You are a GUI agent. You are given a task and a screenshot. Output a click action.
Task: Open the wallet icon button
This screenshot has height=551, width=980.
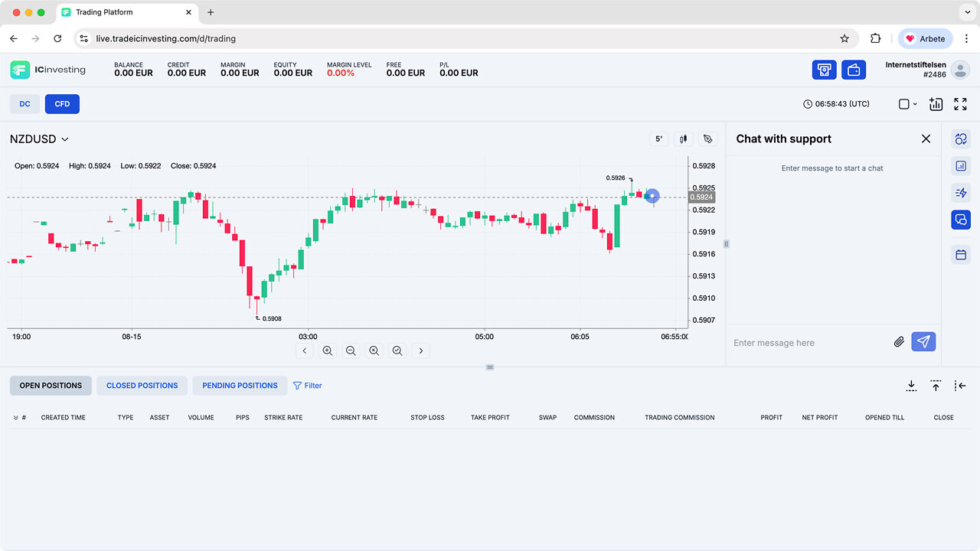tap(853, 70)
